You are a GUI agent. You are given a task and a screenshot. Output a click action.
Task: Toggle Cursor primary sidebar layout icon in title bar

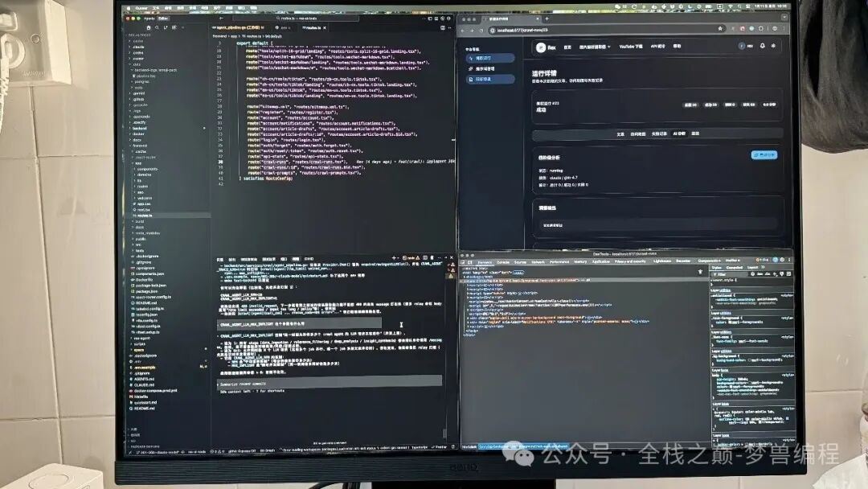[430, 18]
